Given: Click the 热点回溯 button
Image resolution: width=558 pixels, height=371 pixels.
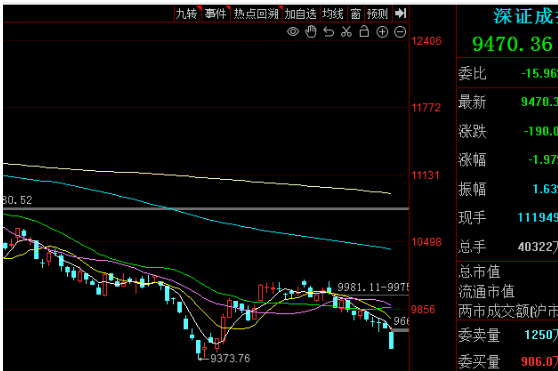Looking at the screenshot, I should [257, 14].
